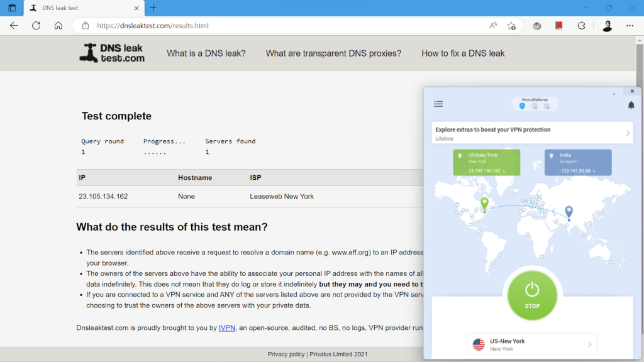Open the tab actions menu icon
644x362 pixels.
pyautogui.click(x=12, y=8)
